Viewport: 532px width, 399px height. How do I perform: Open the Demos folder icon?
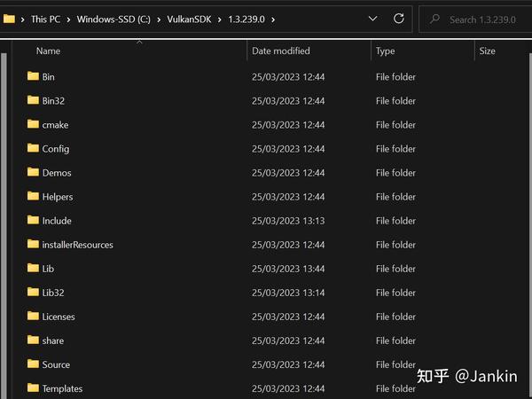coord(33,172)
